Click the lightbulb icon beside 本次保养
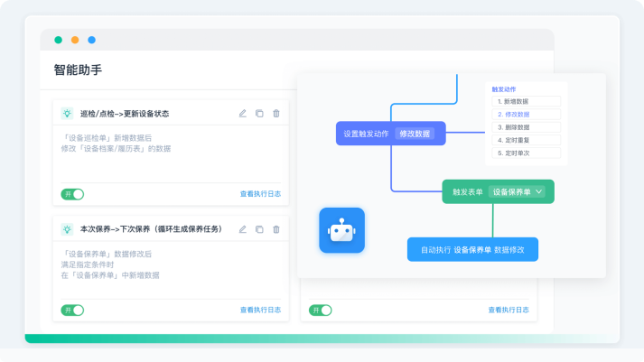The image size is (644, 362). (x=67, y=229)
